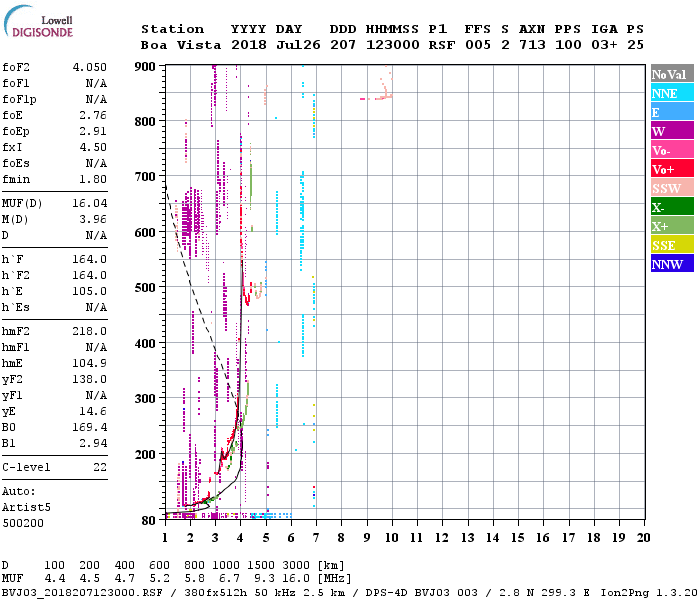The height and width of the screenshot is (600, 700).
Task: Click the P1 value RSF
Action: coord(442,45)
